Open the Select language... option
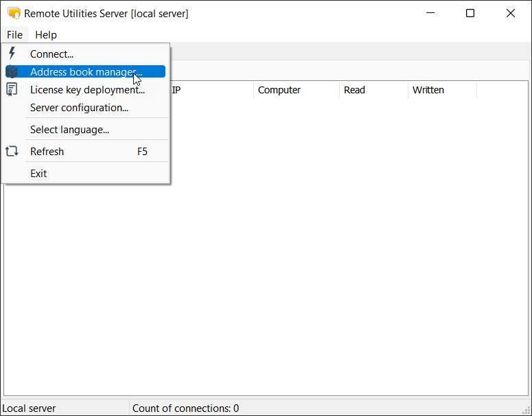The height and width of the screenshot is (416, 532). click(x=69, y=130)
